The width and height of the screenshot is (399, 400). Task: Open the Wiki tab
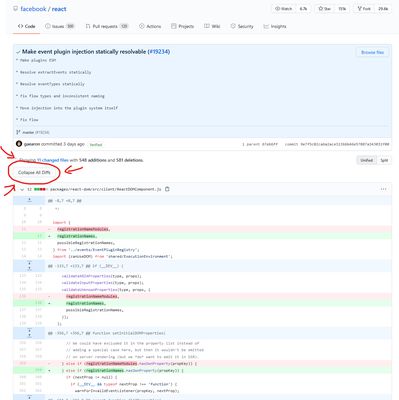[212, 26]
